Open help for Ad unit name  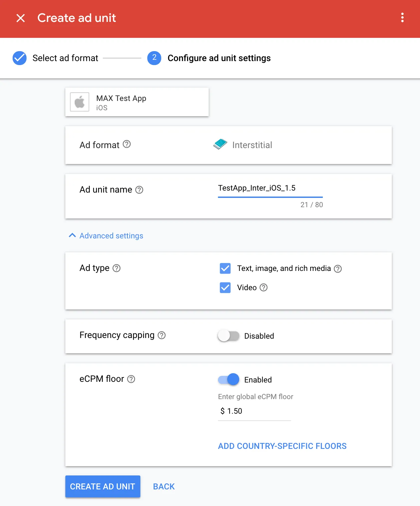click(x=140, y=190)
